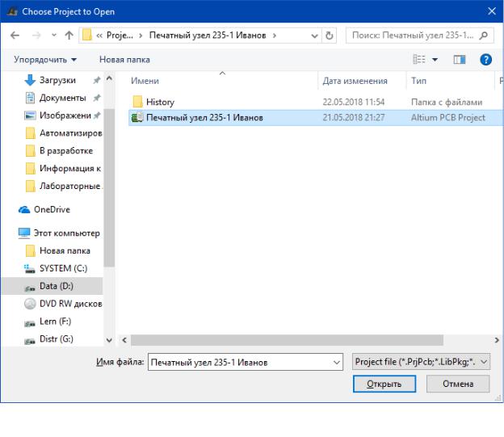Expand the file name dropdown arrow
This screenshot has width=504, height=437.
(x=337, y=363)
